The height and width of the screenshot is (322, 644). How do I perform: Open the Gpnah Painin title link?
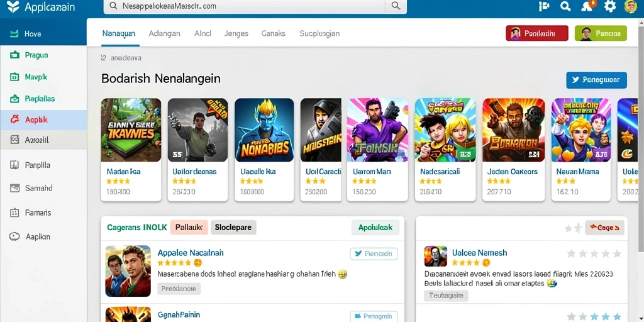tap(179, 314)
